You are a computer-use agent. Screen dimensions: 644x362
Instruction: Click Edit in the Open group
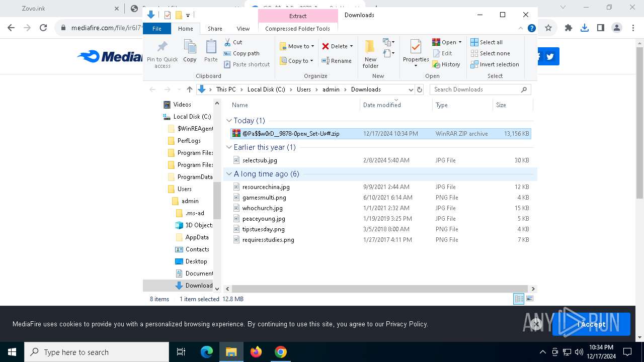click(442, 53)
